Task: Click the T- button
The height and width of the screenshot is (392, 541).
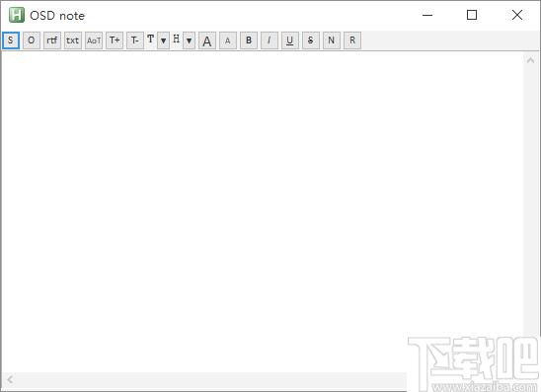Action: [135, 40]
